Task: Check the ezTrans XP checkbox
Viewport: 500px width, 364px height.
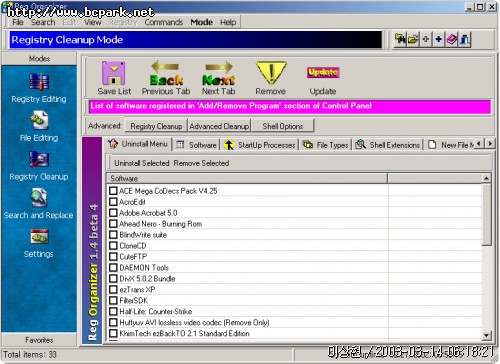Action: pos(113,289)
